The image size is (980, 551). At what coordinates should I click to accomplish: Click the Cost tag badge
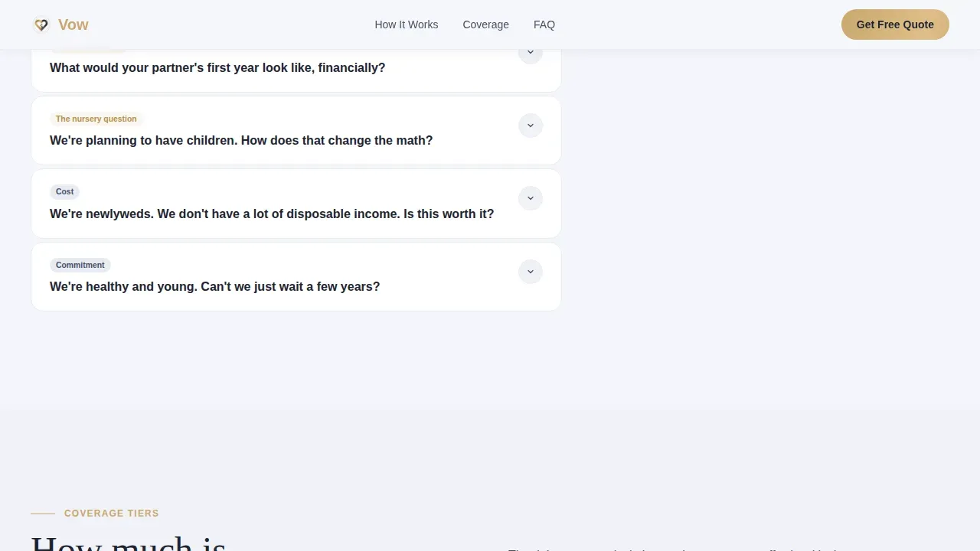(65, 191)
